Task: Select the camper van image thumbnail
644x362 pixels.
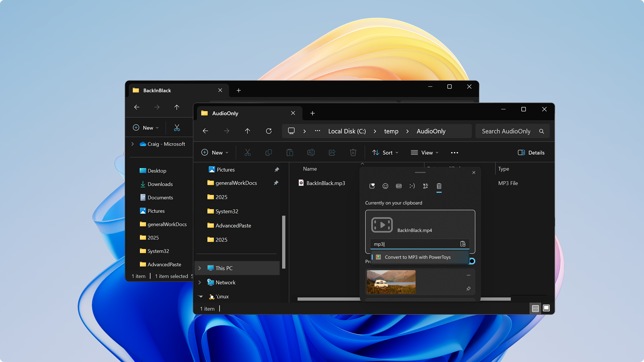Action: (391, 282)
